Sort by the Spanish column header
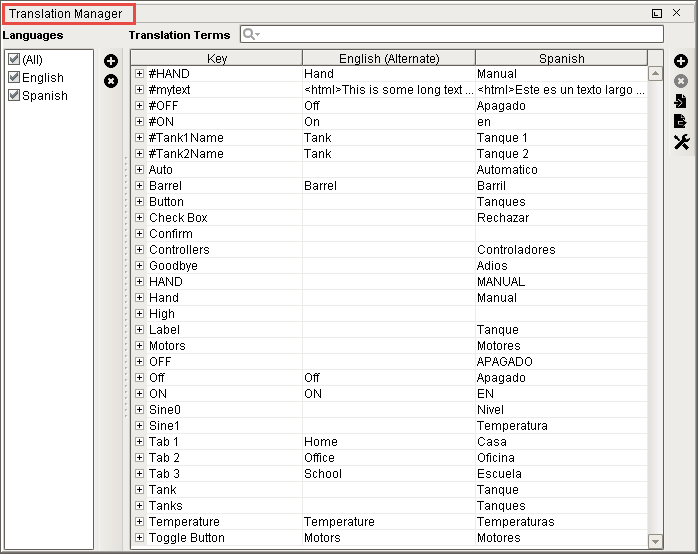 coord(561,58)
